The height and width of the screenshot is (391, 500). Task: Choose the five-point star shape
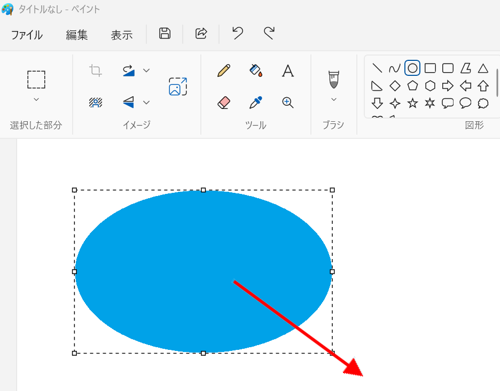[413, 103]
